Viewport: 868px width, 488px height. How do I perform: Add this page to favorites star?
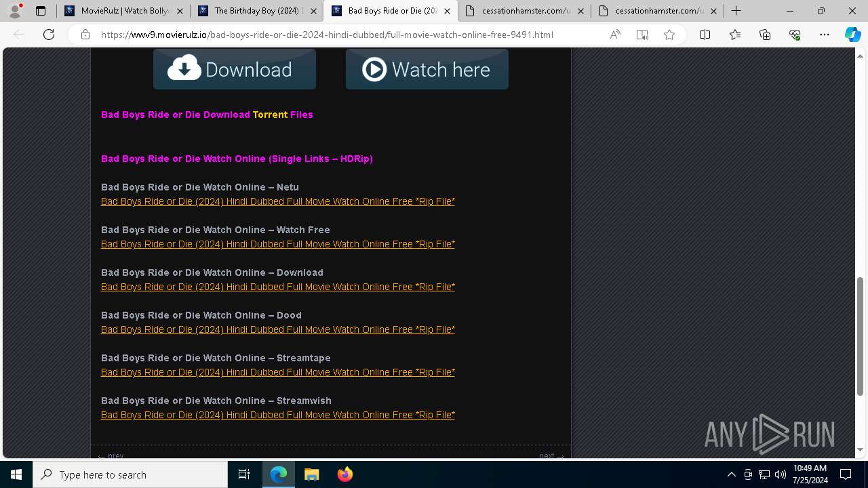(x=669, y=35)
